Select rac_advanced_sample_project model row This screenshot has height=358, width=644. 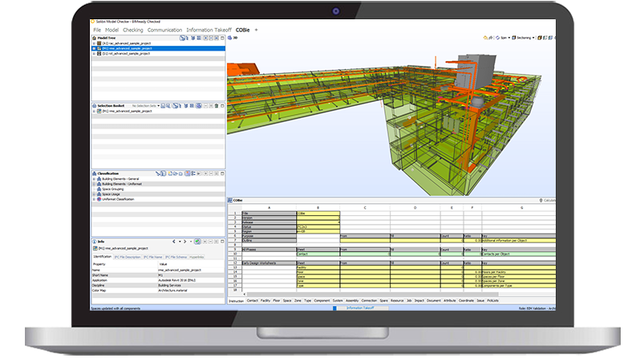click(158, 43)
